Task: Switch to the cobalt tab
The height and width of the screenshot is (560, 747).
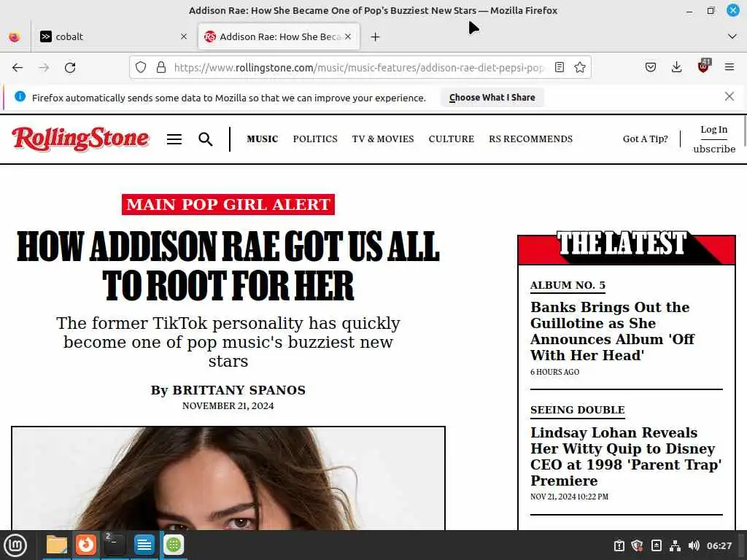Action: [x=115, y=36]
